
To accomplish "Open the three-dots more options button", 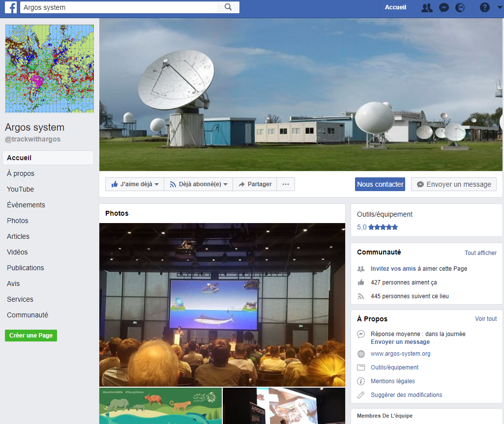I will (285, 184).
